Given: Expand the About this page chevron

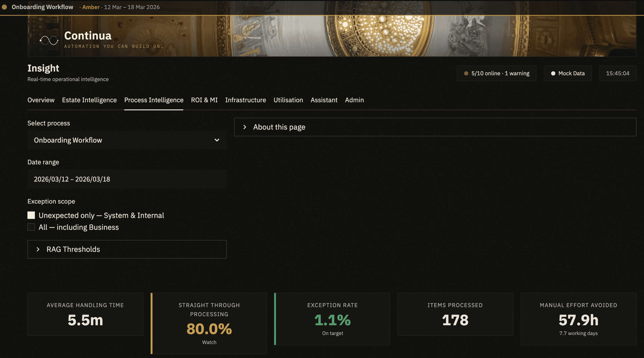Looking at the screenshot, I should (244, 127).
